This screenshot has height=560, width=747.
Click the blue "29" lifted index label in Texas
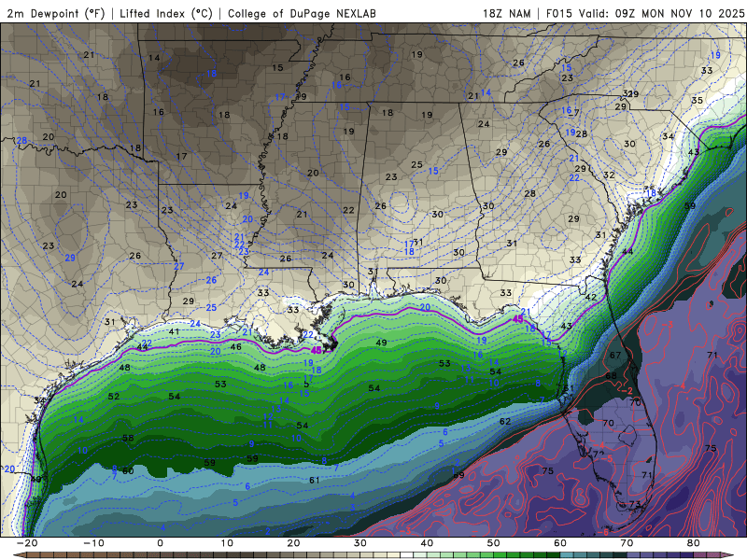(x=70, y=258)
